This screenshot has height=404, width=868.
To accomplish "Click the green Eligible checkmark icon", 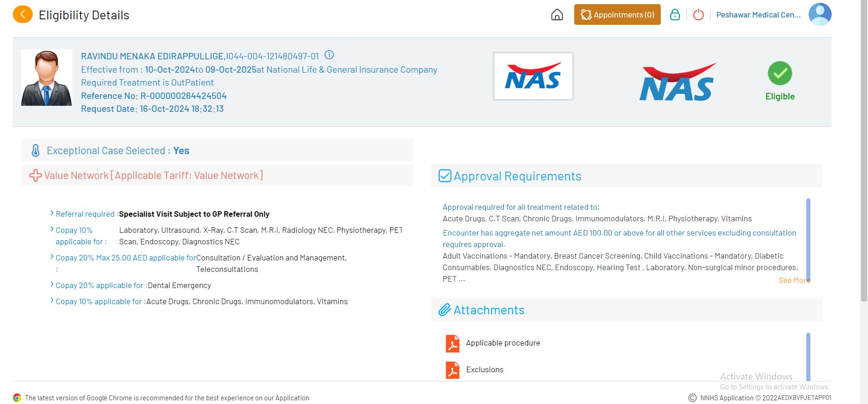I will click(780, 73).
